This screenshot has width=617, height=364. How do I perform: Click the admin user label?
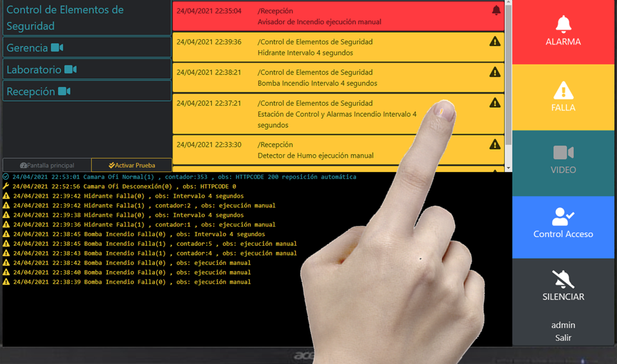click(x=563, y=325)
